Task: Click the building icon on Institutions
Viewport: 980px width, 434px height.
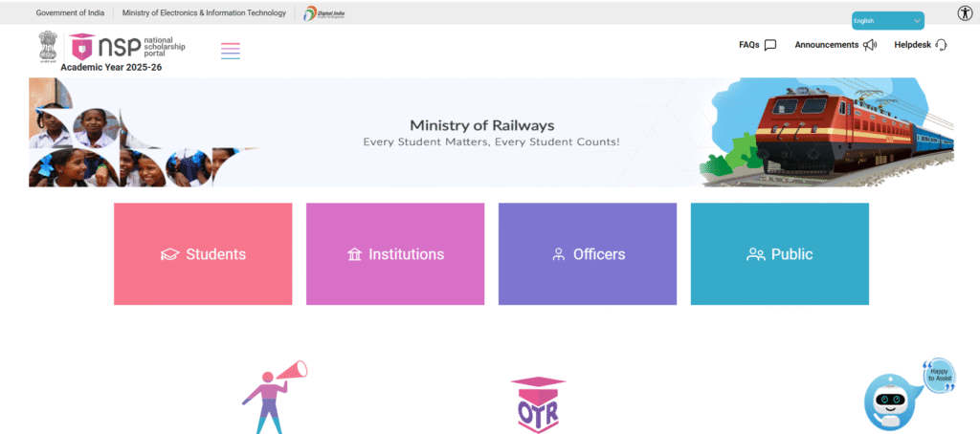Action: click(x=354, y=255)
